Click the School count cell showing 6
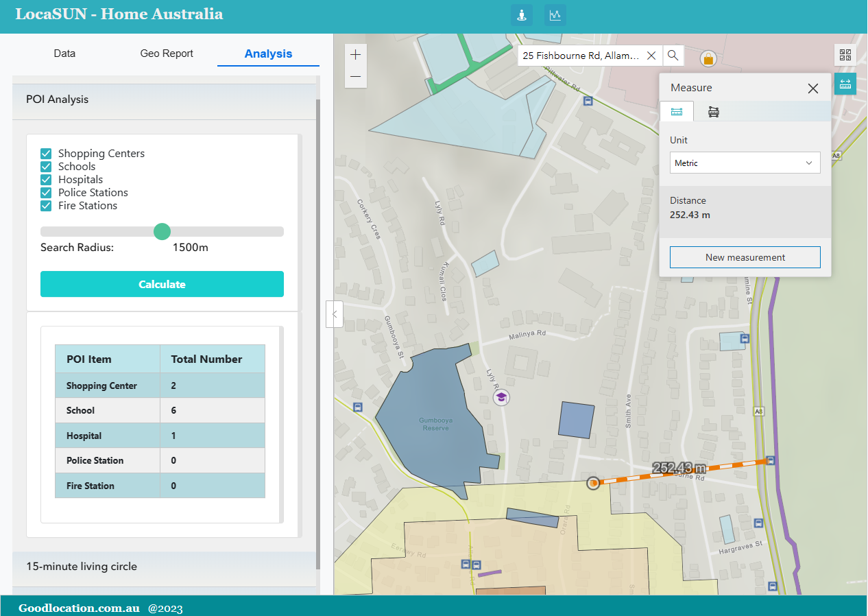Viewport: 868px width, 616px height. click(x=212, y=410)
